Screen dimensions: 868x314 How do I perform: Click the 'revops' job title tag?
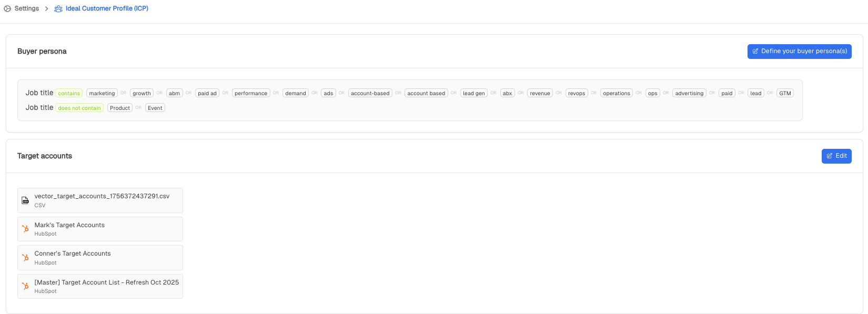(x=577, y=93)
